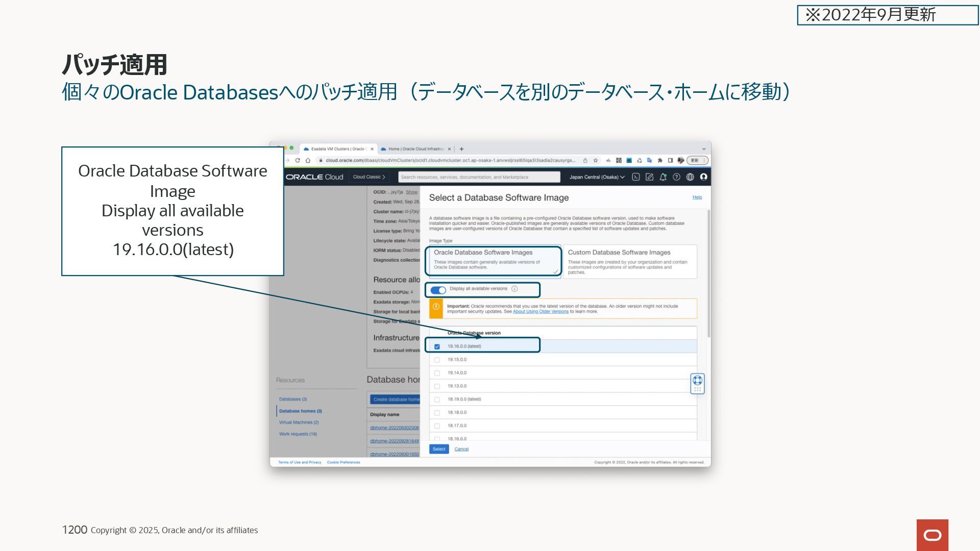Check the 18.19.0.0 (latest) checkbox
The width and height of the screenshot is (980, 551).
pos(437,399)
